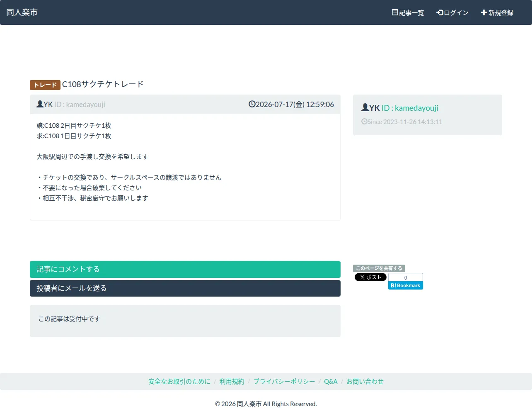This screenshot has height=409, width=532.
Task: Share via the X ポスト button
Action: [370, 277]
